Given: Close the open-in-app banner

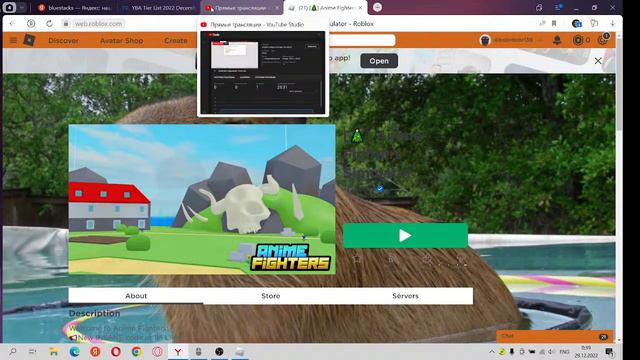Looking at the screenshot, I should click(x=598, y=61).
